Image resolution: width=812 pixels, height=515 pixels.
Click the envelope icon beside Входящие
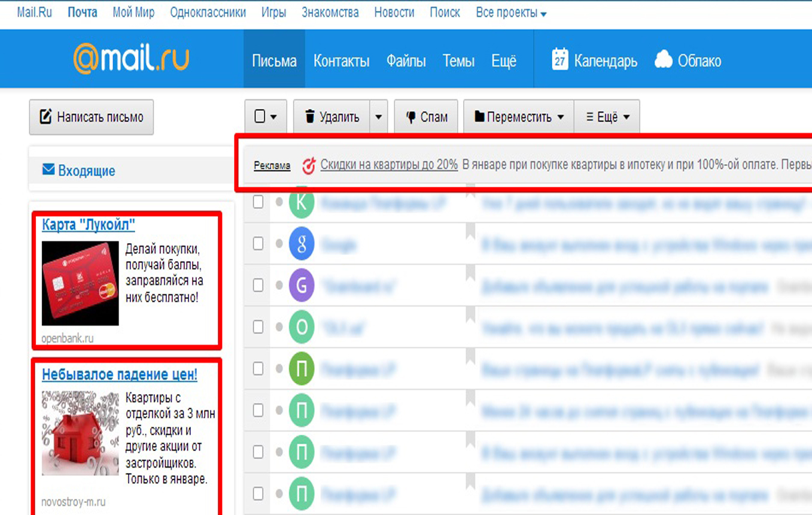pos(48,171)
